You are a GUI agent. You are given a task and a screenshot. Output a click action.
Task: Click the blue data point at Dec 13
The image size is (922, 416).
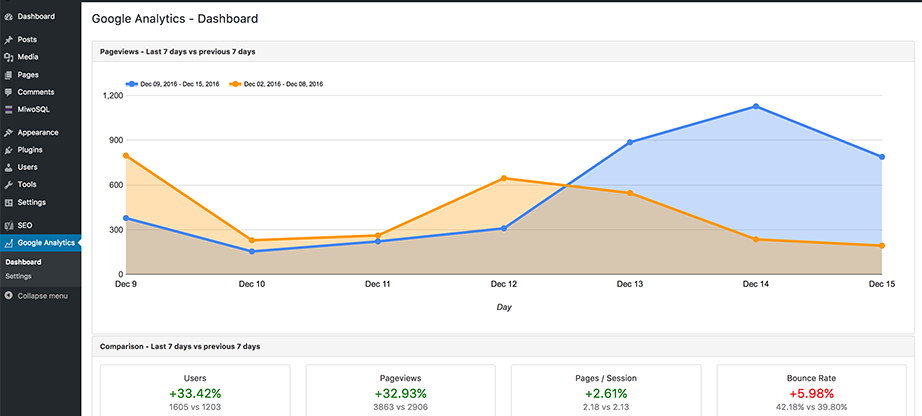pos(630,142)
